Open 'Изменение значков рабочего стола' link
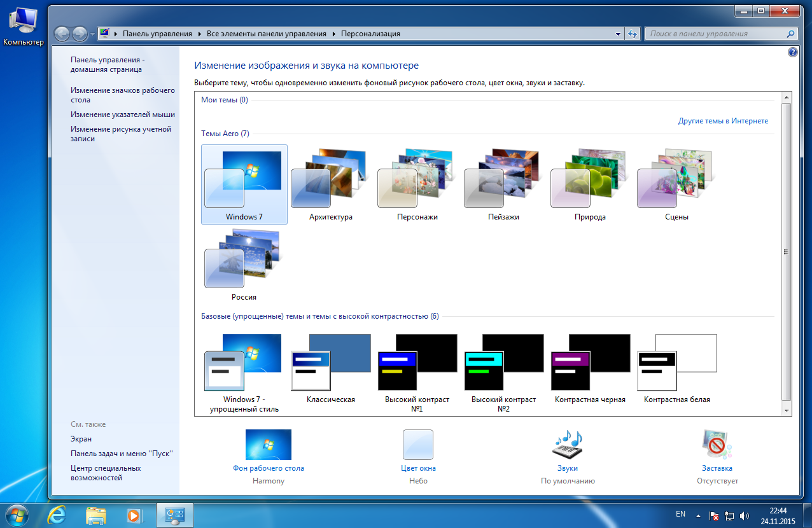 (123, 95)
